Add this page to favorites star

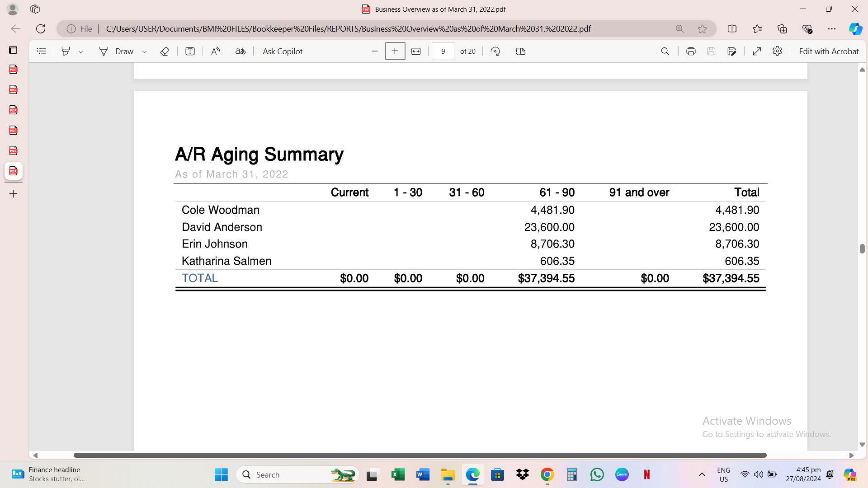(702, 29)
